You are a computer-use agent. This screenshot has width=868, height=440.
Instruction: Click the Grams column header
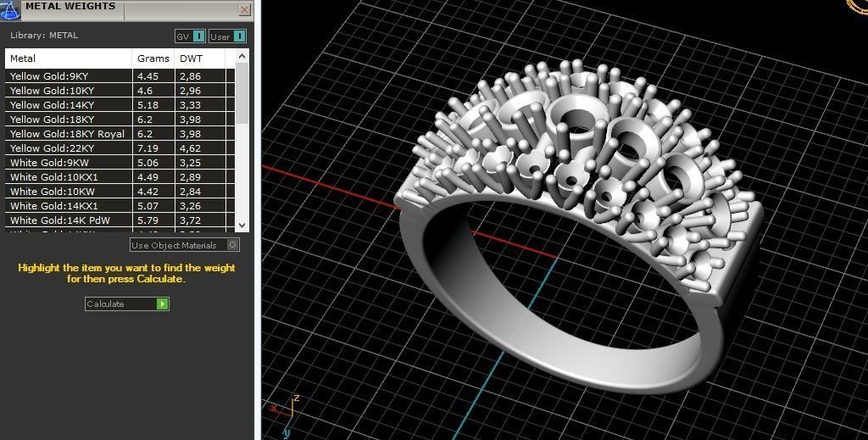153,58
